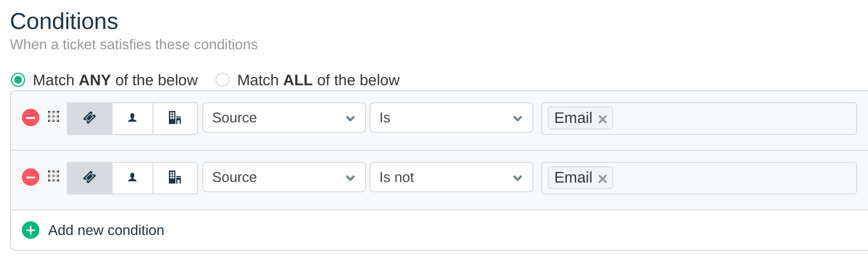Select Match ALL of the below
868x259 pixels.
pos(222,80)
